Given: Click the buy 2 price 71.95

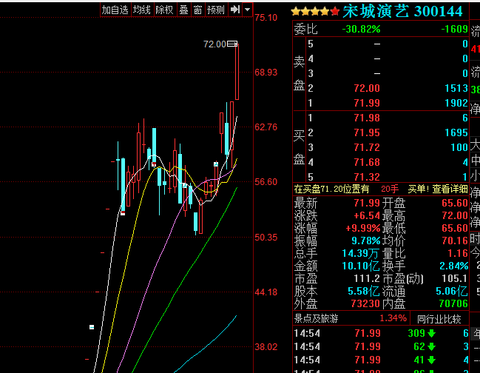Looking at the screenshot, I should (x=367, y=133).
